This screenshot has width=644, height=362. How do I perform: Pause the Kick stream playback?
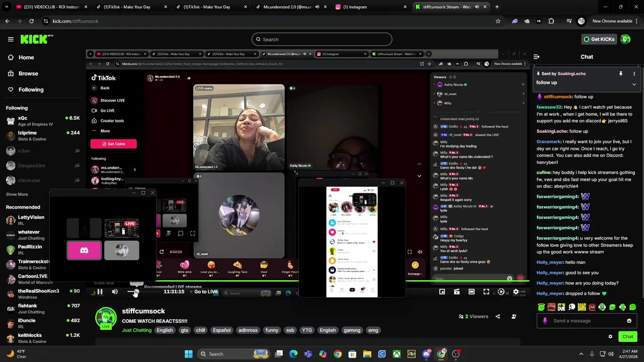click(100, 292)
